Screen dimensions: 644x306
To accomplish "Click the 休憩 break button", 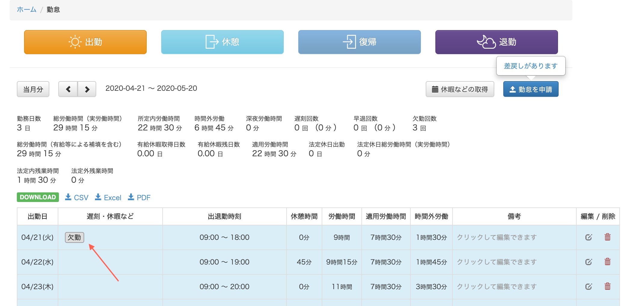I will tap(222, 42).
